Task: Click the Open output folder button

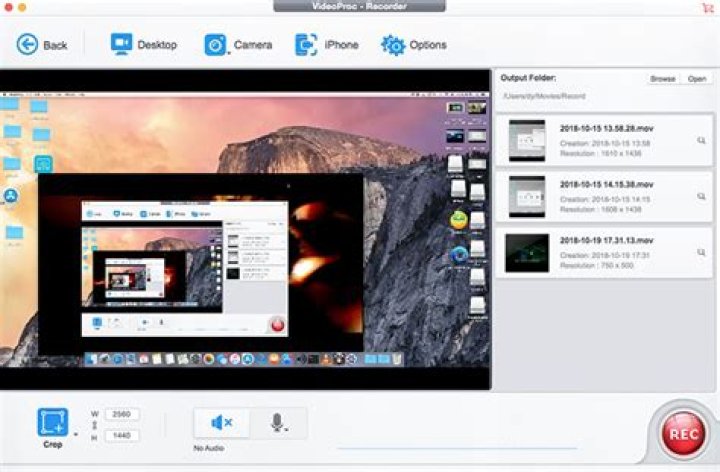Action: 696,78
